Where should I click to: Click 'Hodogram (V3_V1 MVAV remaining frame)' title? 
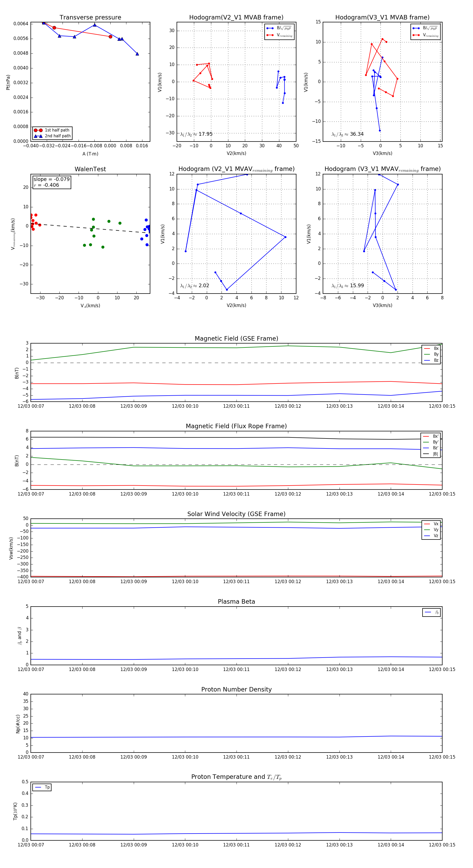(382, 169)
